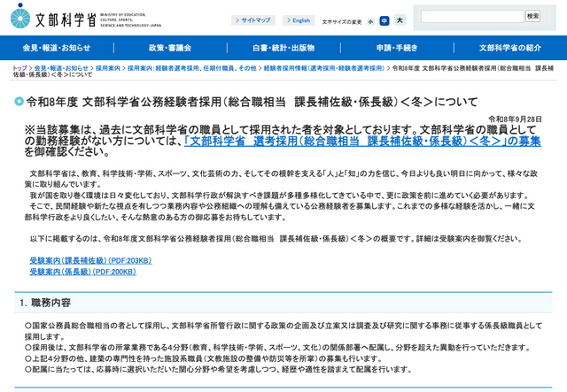567x392 pixels.
Task: Set text size to medium (中)
Action: [384, 21]
